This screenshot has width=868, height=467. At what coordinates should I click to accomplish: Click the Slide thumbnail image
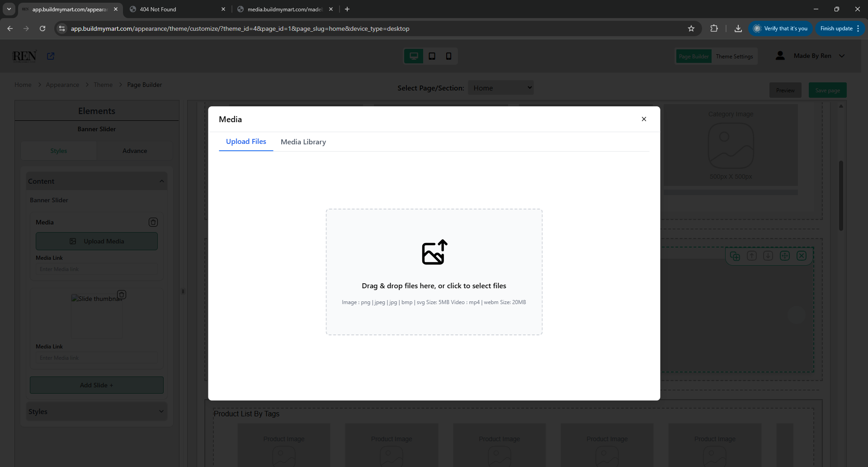point(97,316)
